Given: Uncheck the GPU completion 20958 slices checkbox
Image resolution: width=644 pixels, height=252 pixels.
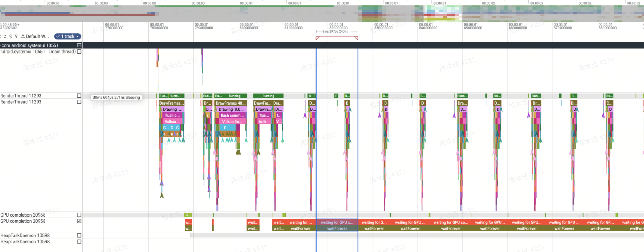Looking at the screenshot, I should click(79, 221).
